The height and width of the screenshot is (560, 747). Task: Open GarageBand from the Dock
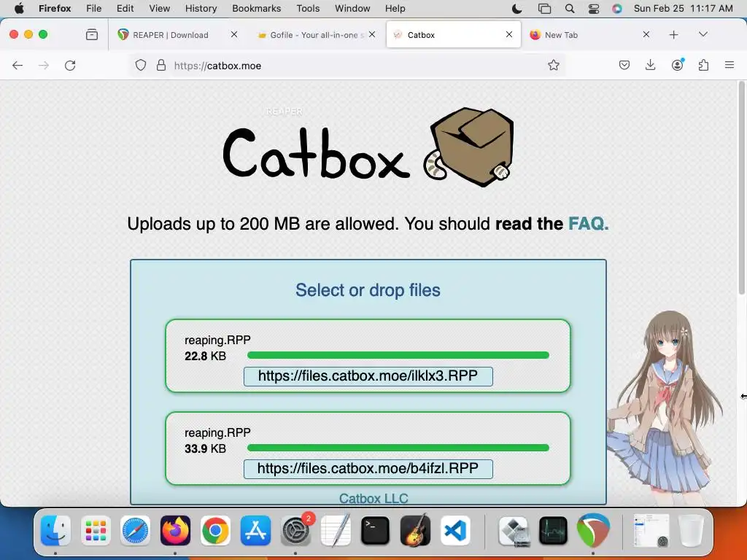click(x=415, y=530)
